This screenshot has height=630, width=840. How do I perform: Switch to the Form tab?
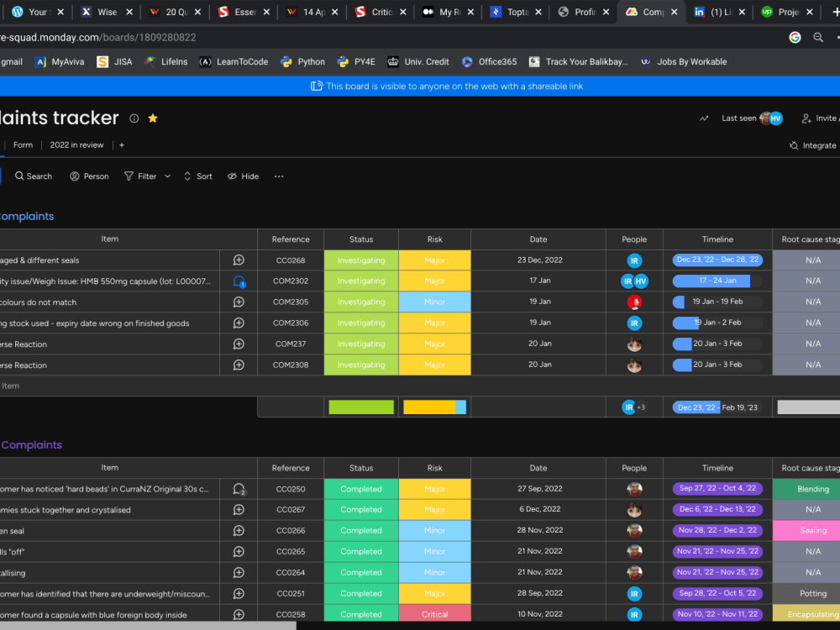coord(23,144)
